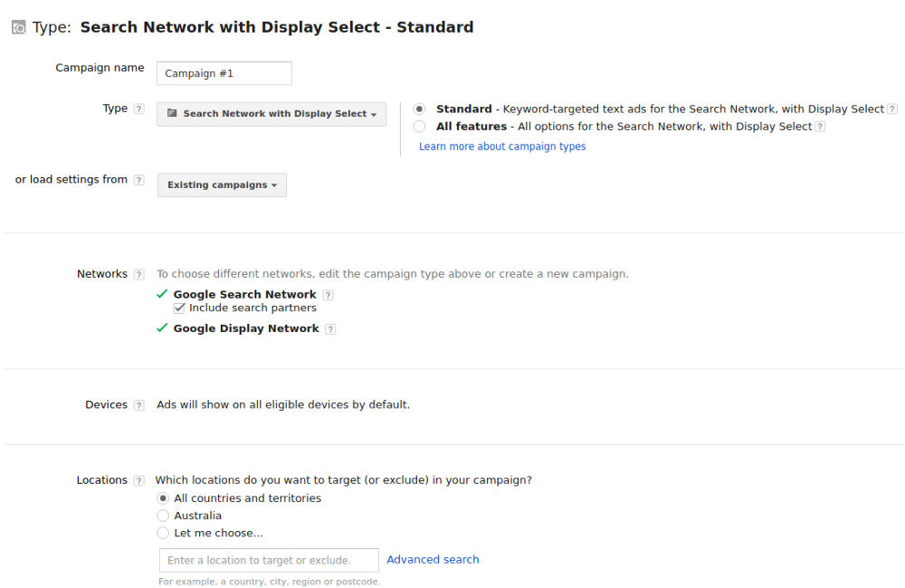Image resolution: width=905 pixels, height=588 pixels.
Task: Open the Networks help tooltip icon
Action: coord(138,274)
